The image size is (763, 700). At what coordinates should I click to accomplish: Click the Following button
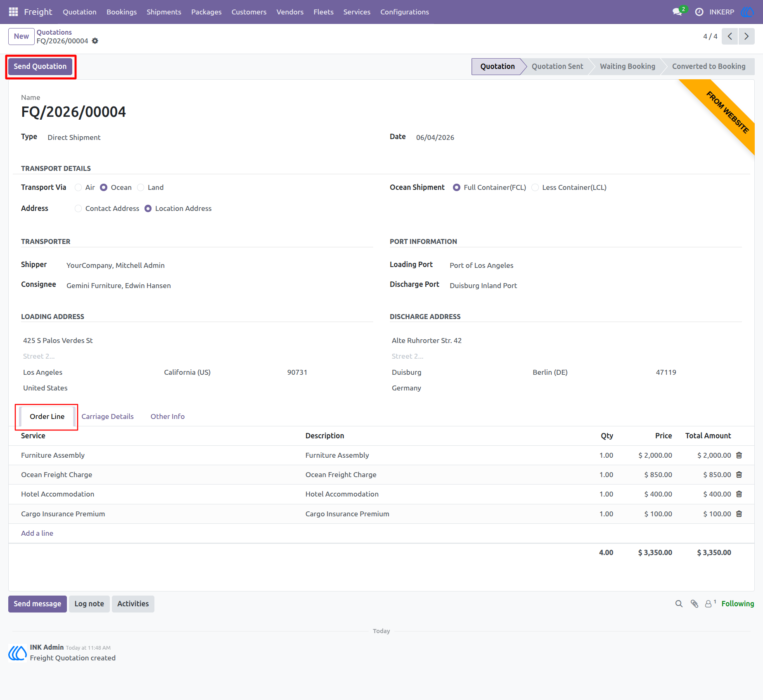pos(737,604)
